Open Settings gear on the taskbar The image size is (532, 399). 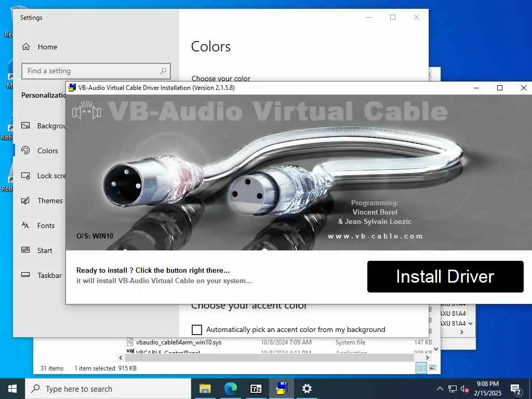pos(307,389)
